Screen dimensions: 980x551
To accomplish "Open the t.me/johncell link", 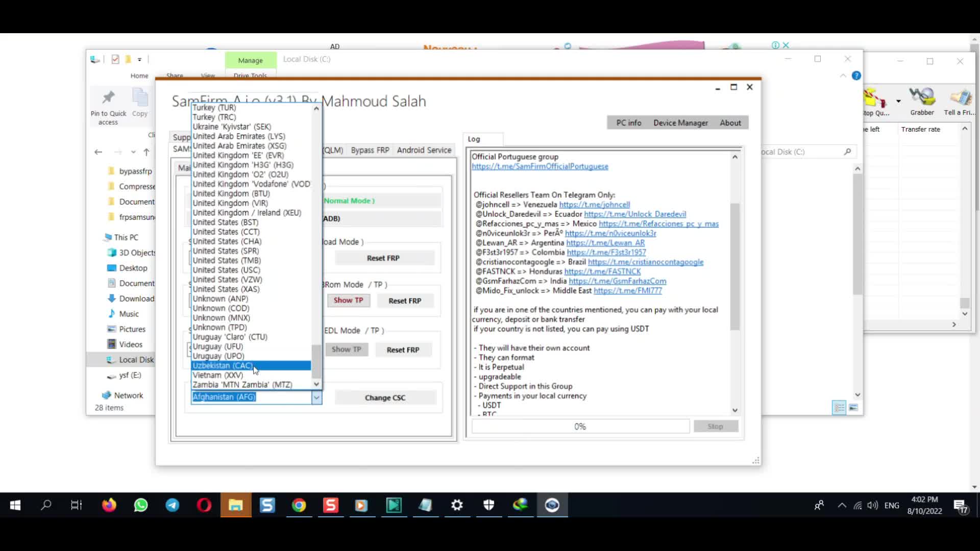I will [x=595, y=205].
